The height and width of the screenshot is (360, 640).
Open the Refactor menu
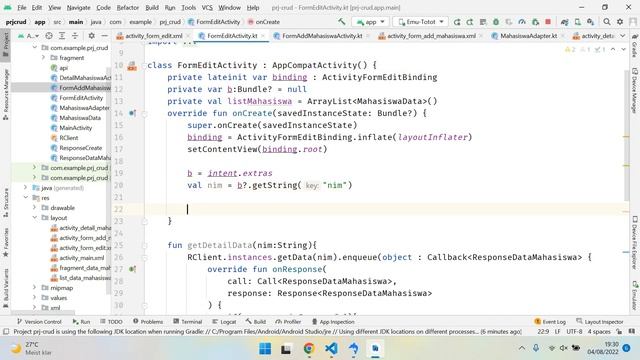tap(127, 7)
